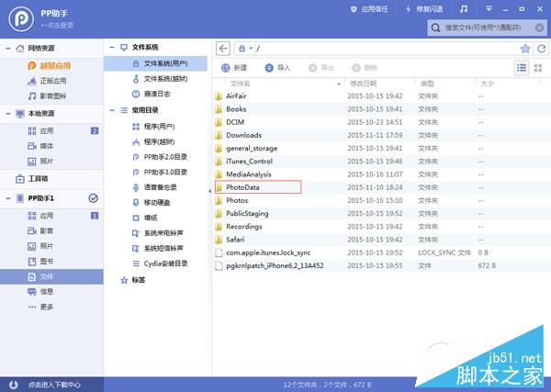Open 程序(用户) directory
Image resolution: width=551 pixels, height=392 pixels.
pyautogui.click(x=155, y=127)
